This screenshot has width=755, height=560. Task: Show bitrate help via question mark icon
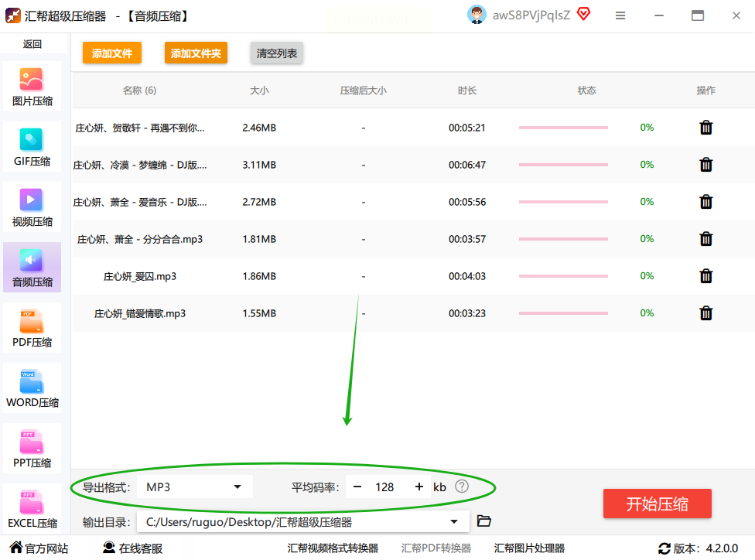coord(461,487)
